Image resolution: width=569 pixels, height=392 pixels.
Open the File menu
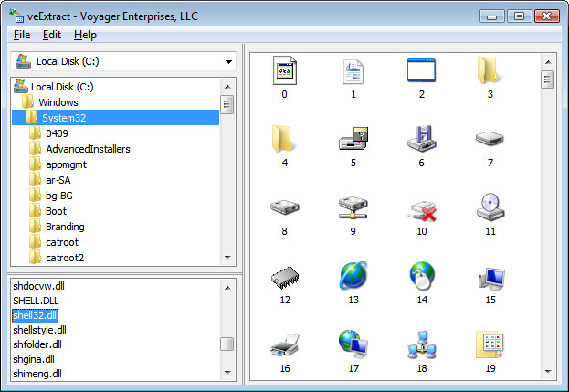[22, 35]
